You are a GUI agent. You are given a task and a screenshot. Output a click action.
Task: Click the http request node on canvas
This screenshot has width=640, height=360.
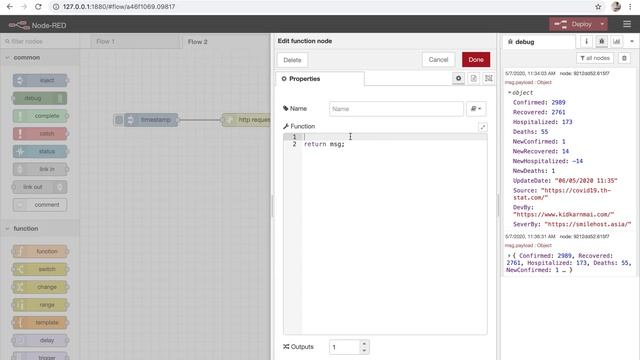[247, 120]
